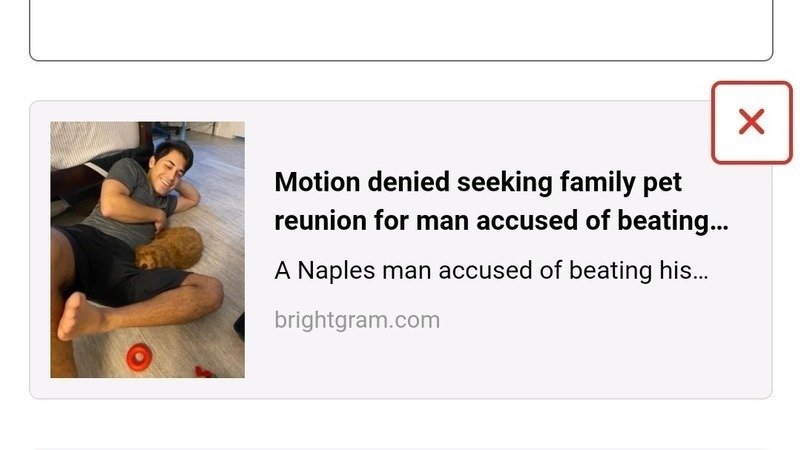Image resolution: width=800 pixels, height=450 pixels.
Task: Remove the link preview with red X
Action: click(x=751, y=122)
